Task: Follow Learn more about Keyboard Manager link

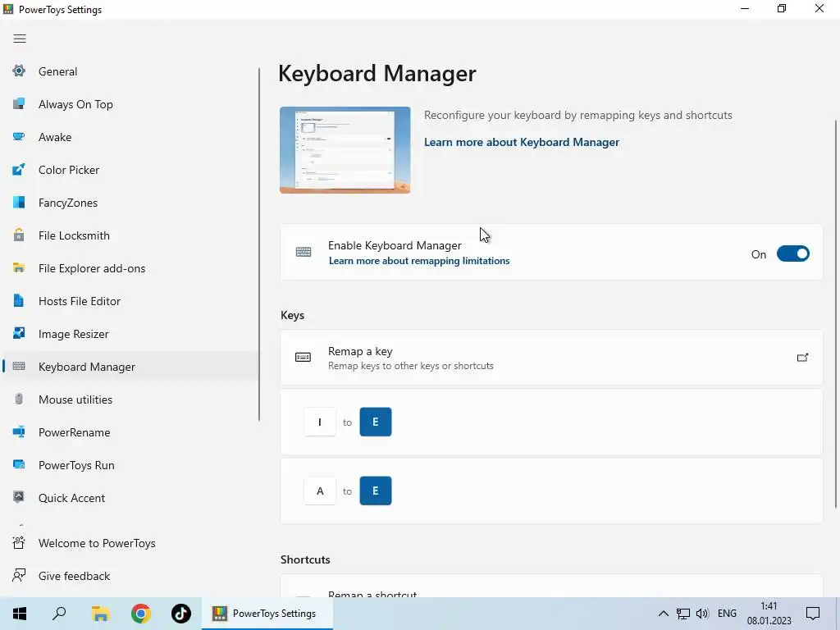Action: 521,142
